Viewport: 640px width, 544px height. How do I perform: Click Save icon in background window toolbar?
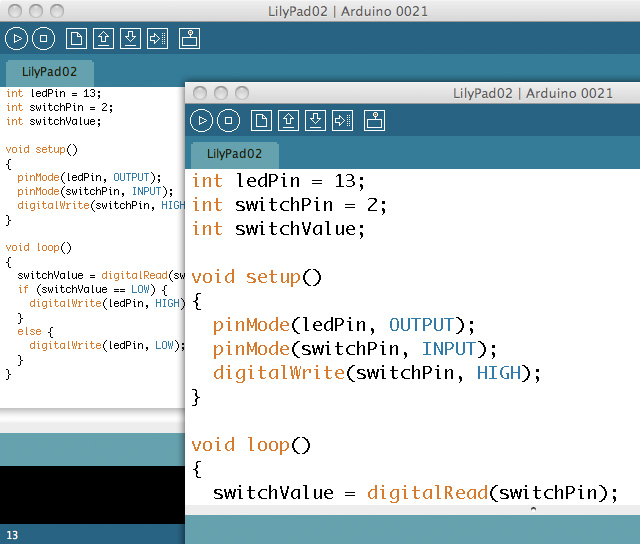click(130, 39)
